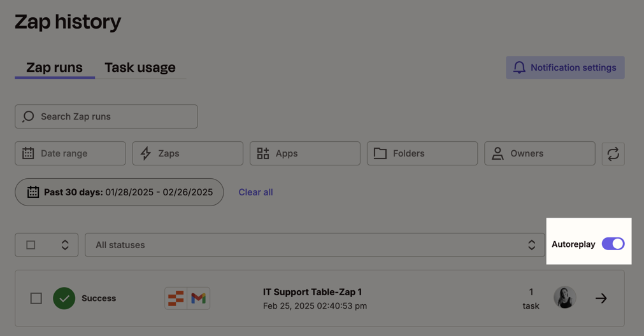Click the refresh icon next to Owners
Image resolution: width=644 pixels, height=336 pixels.
click(613, 153)
